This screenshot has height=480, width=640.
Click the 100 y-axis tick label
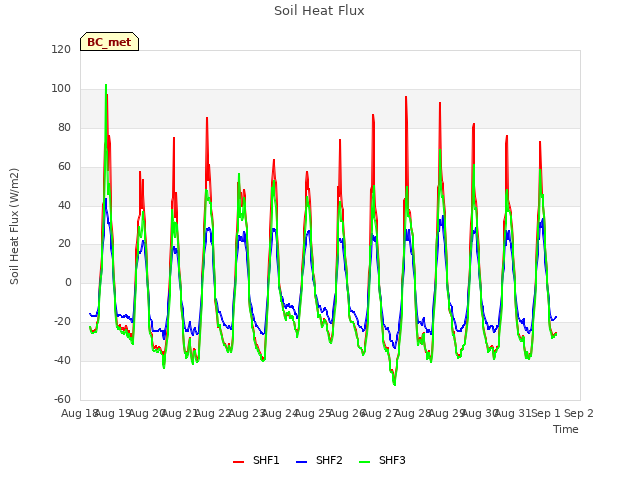point(61,89)
